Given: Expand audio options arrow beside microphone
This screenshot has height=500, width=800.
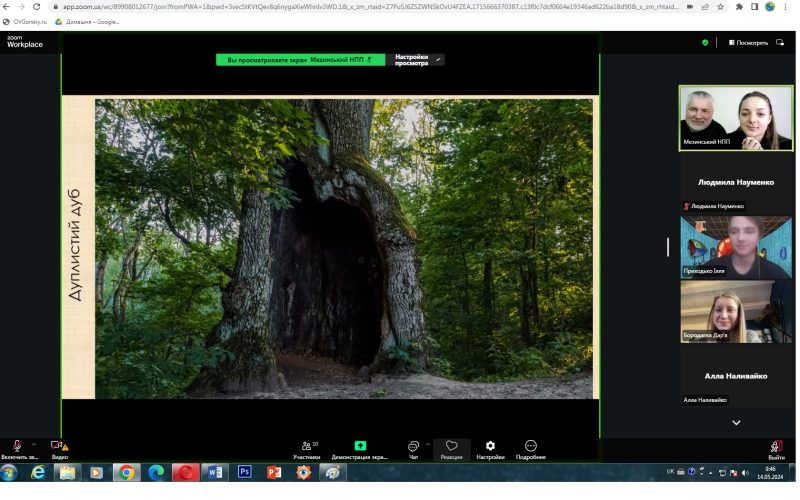Looking at the screenshot, I should pyautogui.click(x=34, y=444).
